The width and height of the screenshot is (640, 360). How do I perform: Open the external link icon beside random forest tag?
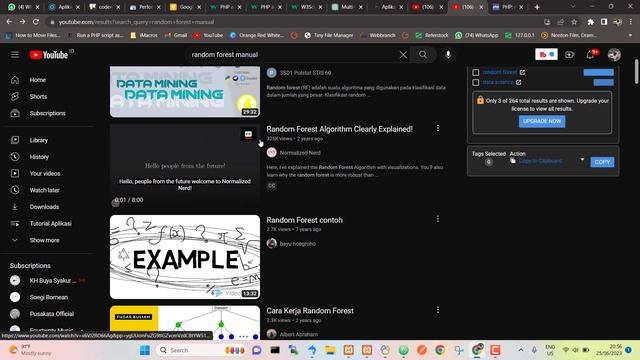point(522,72)
